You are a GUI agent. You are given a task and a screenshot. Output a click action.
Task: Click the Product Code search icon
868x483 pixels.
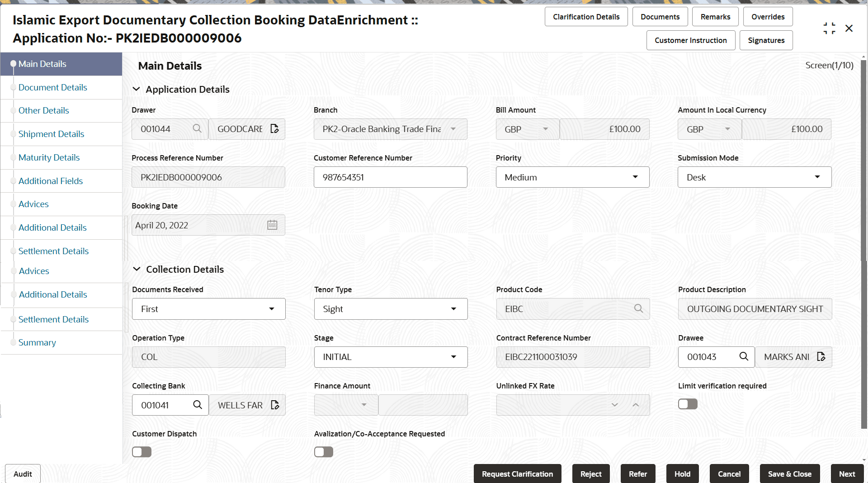(x=638, y=308)
